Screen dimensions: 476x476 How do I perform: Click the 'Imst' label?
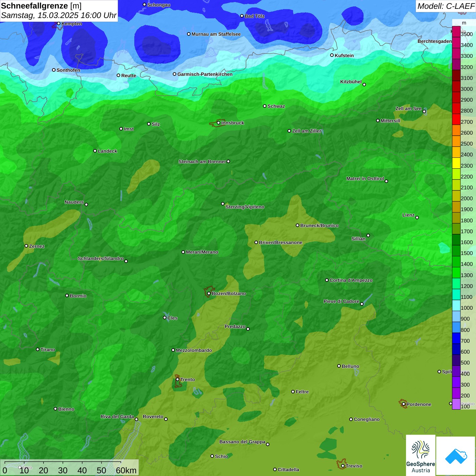[129, 129]
